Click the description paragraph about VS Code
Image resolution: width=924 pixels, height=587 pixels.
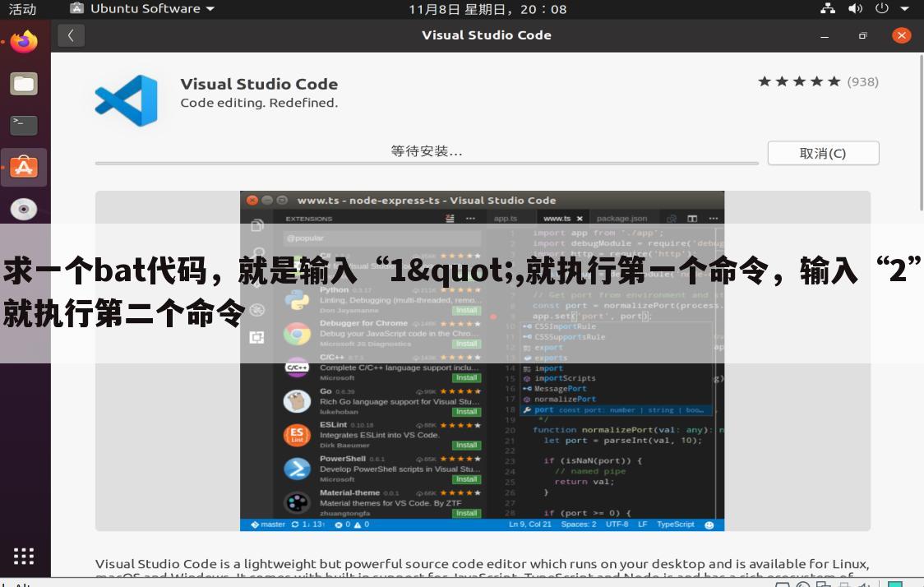coord(482,569)
